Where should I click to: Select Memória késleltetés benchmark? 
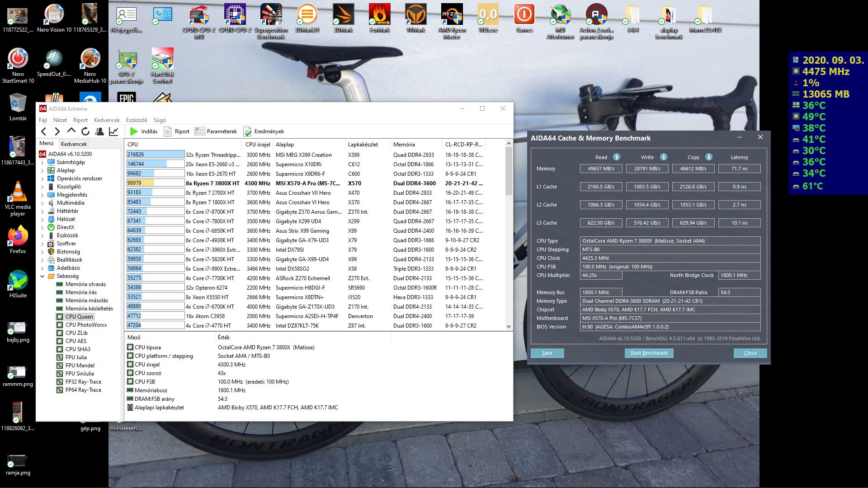[x=89, y=309]
